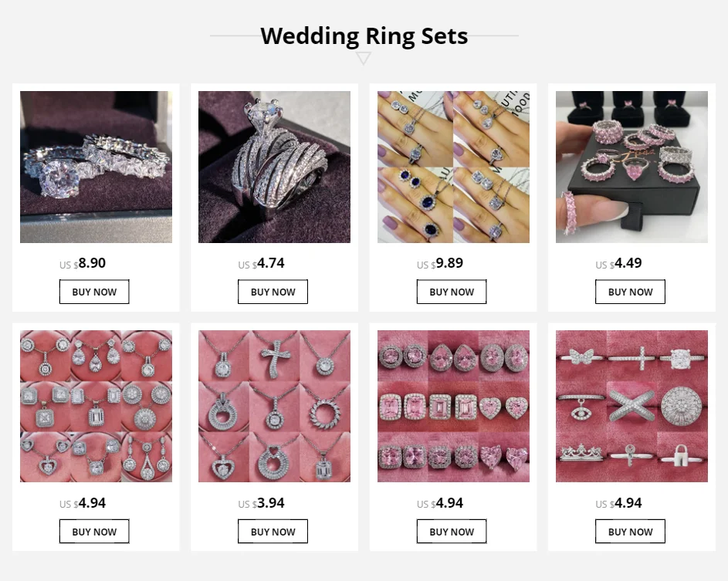Click Buy Now under the $4.74 ring
This screenshot has width=728, height=581.
coord(273,292)
